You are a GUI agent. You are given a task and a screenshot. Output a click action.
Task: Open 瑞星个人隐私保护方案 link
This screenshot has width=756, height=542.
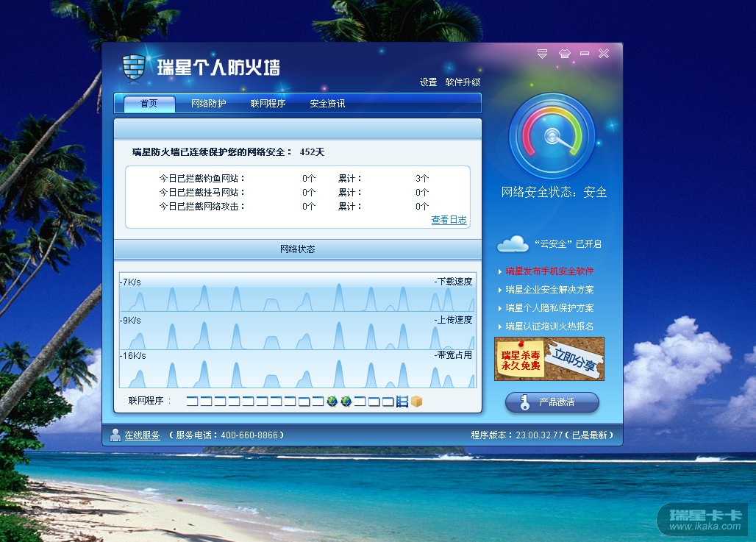[549, 307]
